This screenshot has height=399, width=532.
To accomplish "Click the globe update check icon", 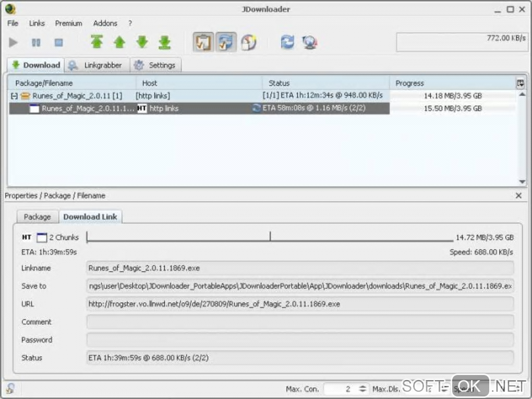I will pos(309,42).
